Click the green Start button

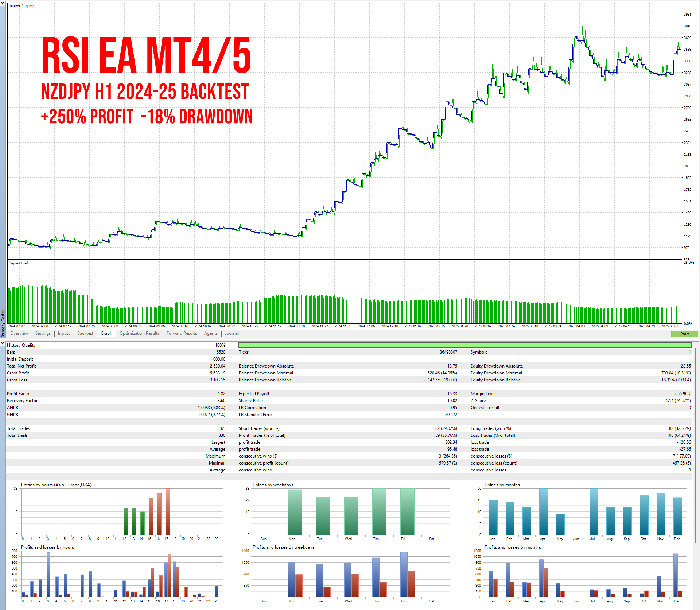684,334
